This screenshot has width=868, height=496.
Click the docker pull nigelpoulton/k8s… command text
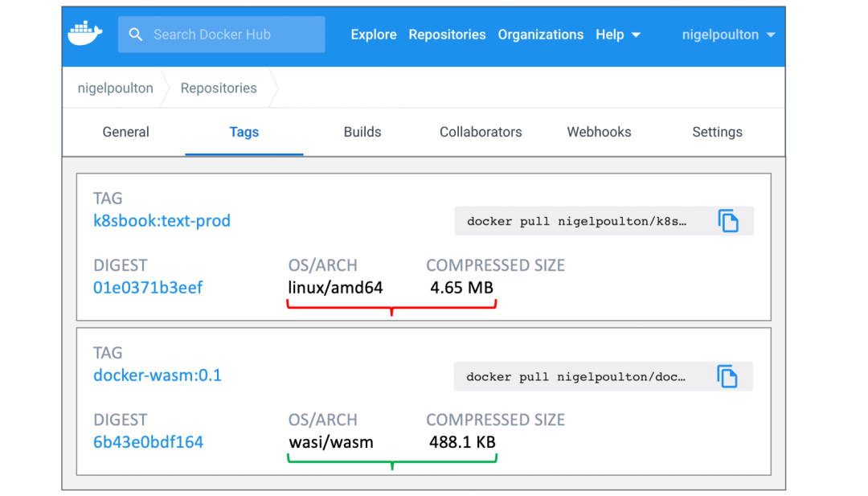click(x=577, y=221)
